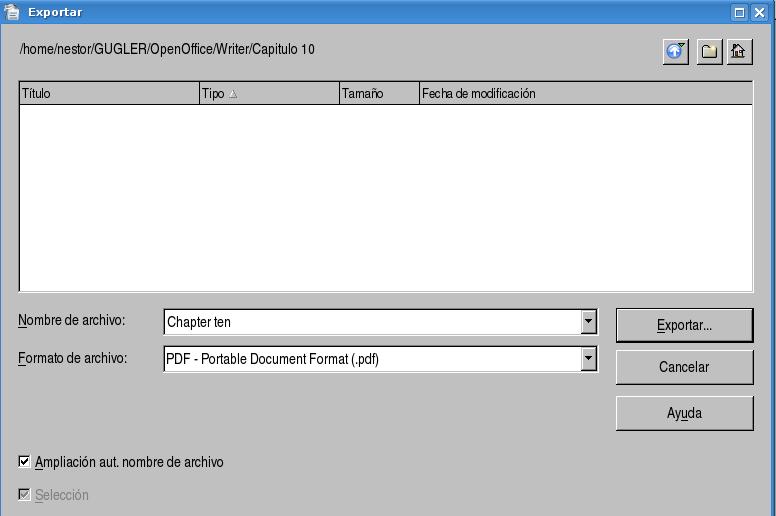Sort the list by Tamaño column
Viewport: 776px width, 516px height.
tap(378, 93)
